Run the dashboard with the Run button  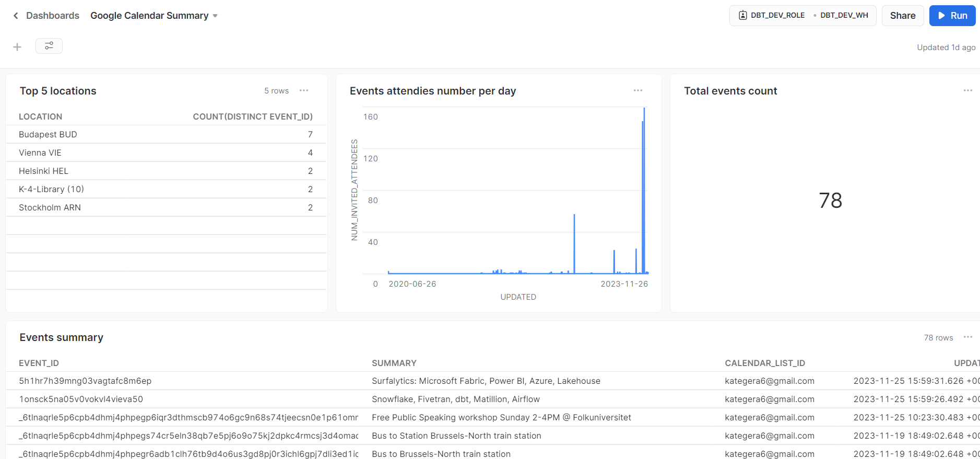(952, 16)
